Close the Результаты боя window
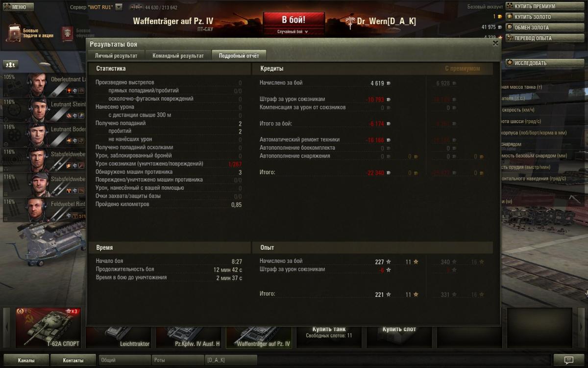 pyautogui.click(x=495, y=43)
